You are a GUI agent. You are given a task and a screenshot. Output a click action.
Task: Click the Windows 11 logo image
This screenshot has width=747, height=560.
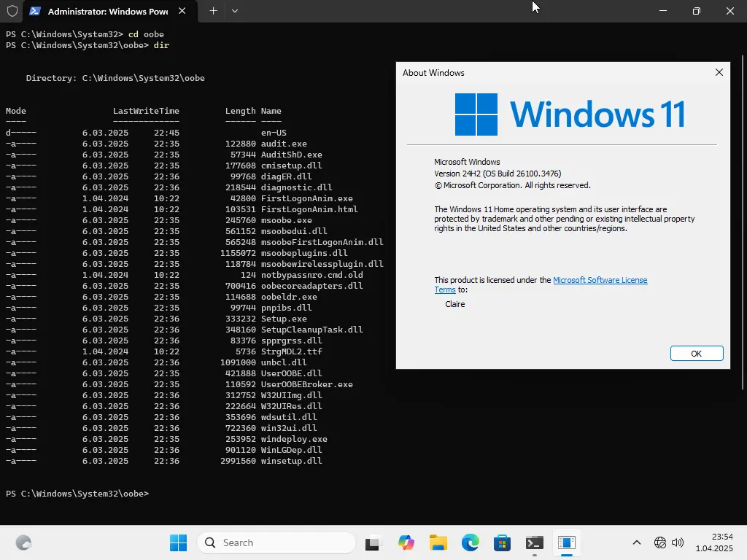click(x=570, y=114)
